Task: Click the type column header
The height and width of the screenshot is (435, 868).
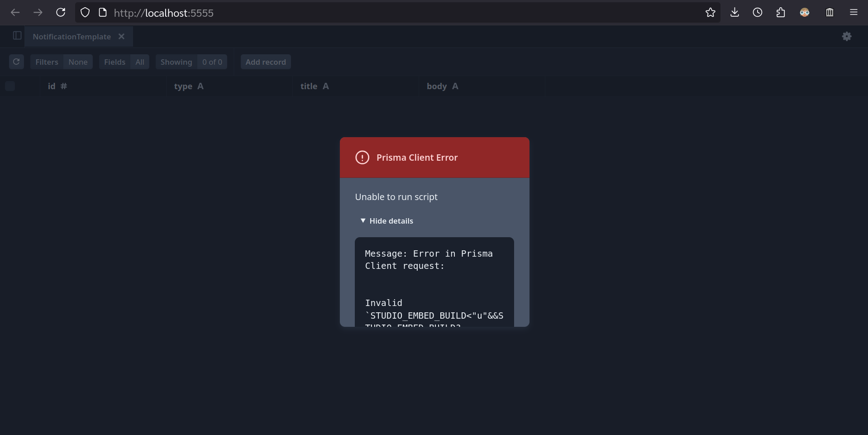Action: tap(229, 86)
